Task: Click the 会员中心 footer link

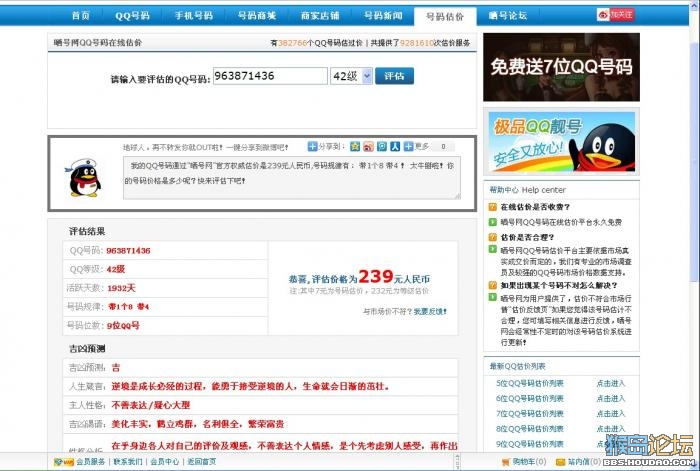Action: click(165, 462)
